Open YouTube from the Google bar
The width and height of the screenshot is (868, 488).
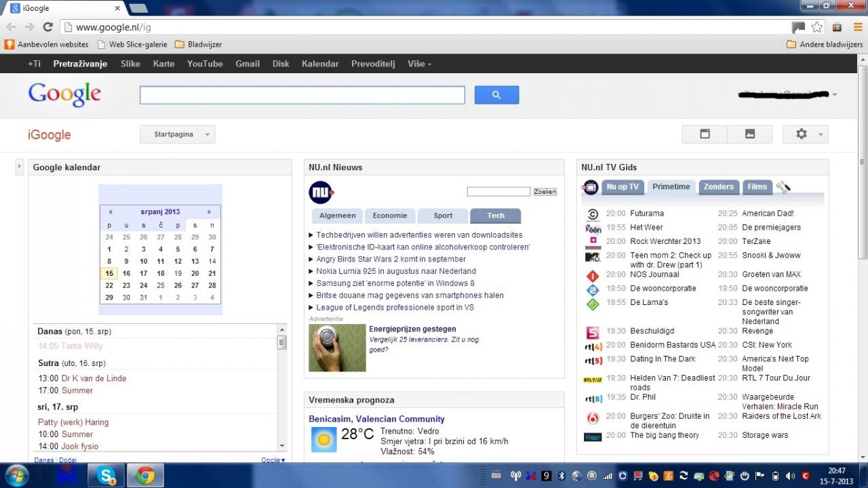(205, 64)
